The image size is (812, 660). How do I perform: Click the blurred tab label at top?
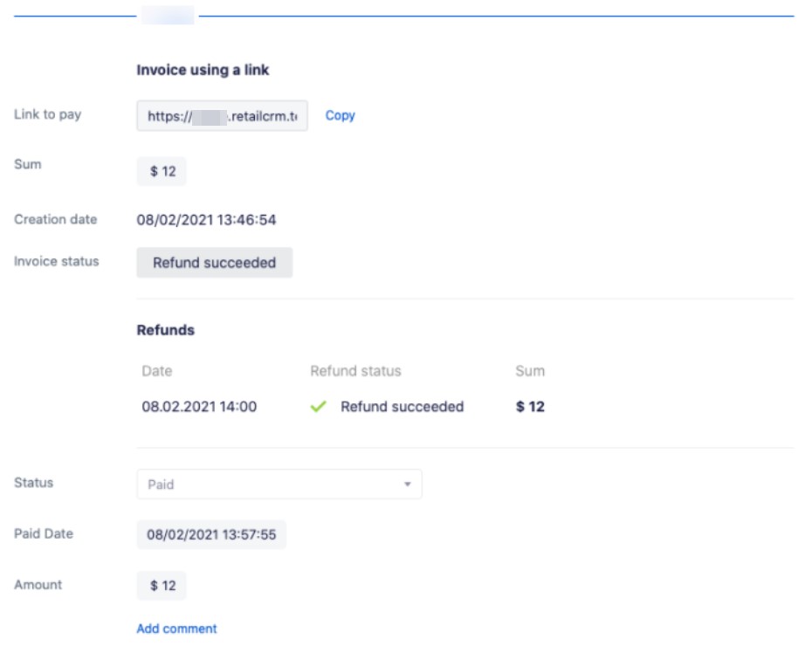[168, 15]
